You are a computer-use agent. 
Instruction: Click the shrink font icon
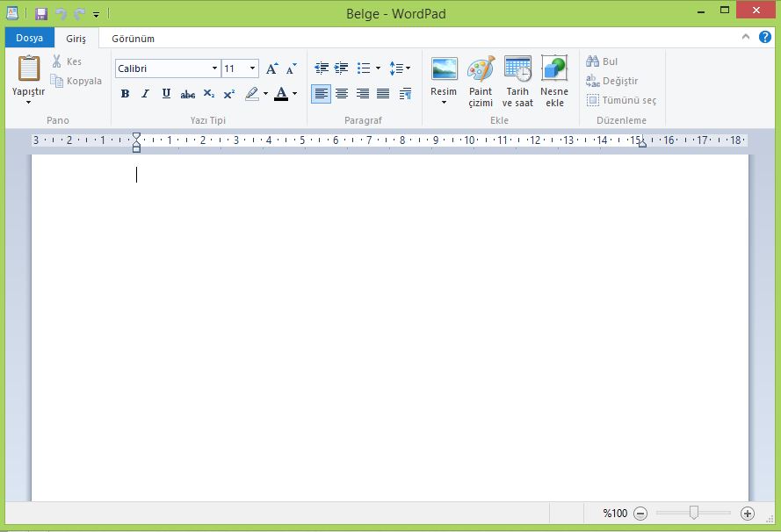[x=292, y=68]
